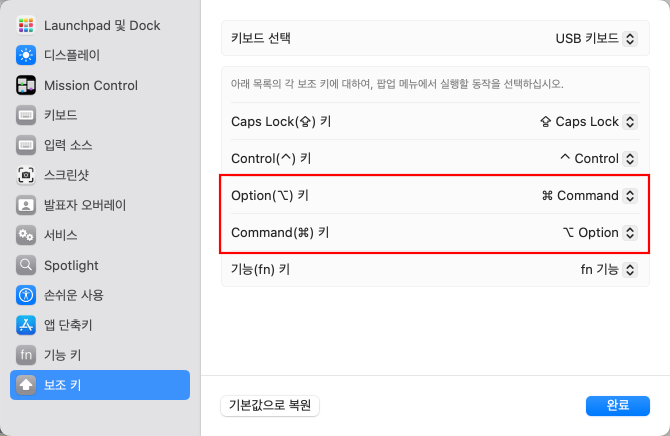Click the Launchpad 및 Dock icon
Image resolution: width=670 pixels, height=436 pixels.
(26, 25)
